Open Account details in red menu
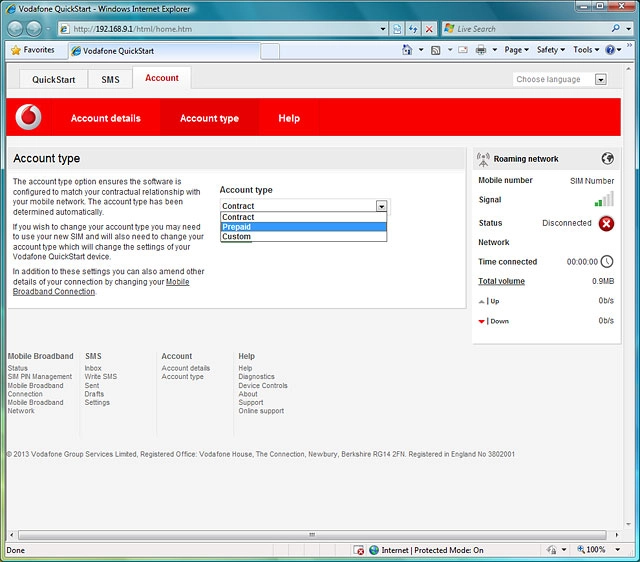 pyautogui.click(x=105, y=118)
